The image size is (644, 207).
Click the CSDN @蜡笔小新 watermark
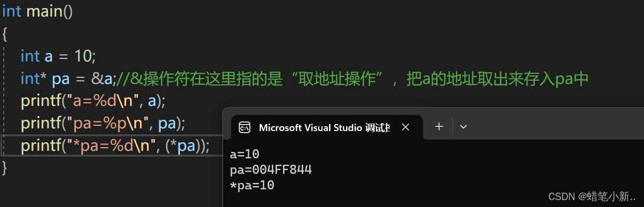click(592, 196)
